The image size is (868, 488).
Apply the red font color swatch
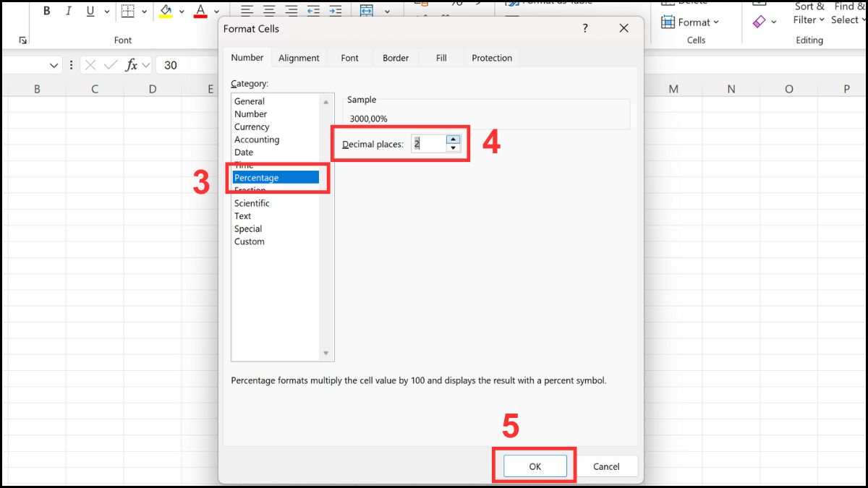coord(200,10)
